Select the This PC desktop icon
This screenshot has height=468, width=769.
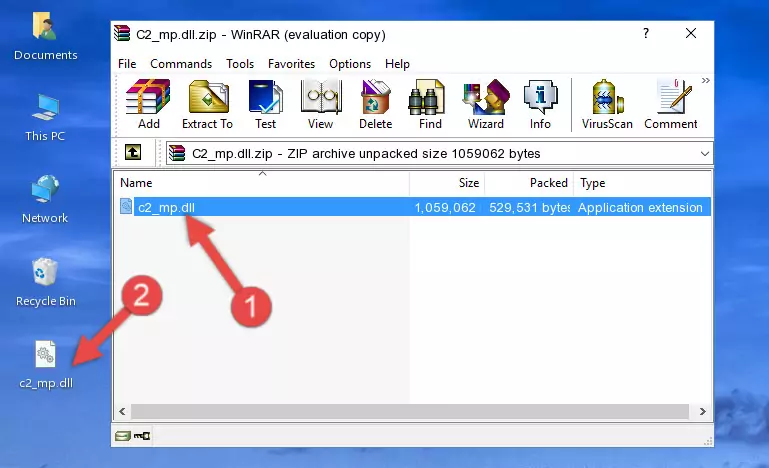click(45, 118)
